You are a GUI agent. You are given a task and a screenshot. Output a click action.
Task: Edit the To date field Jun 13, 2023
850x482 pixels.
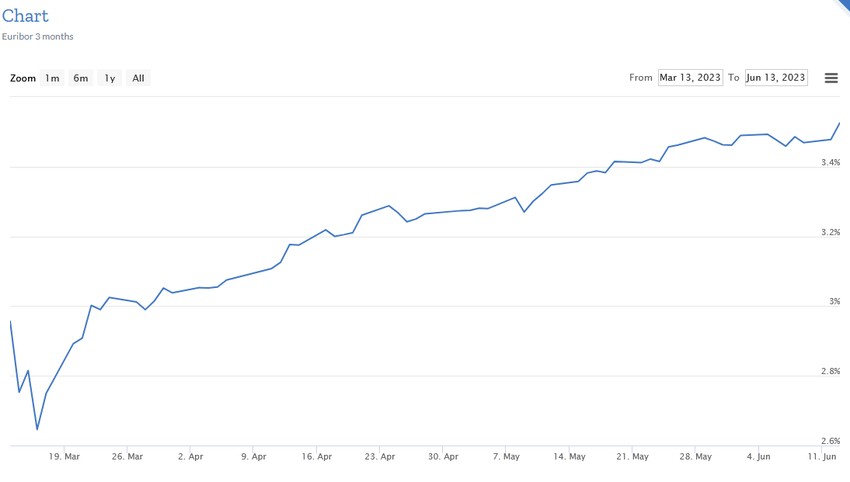pos(776,78)
